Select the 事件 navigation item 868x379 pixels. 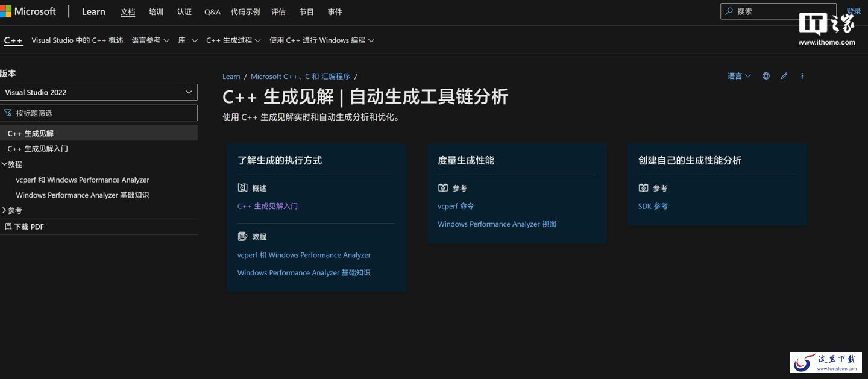pyautogui.click(x=335, y=12)
